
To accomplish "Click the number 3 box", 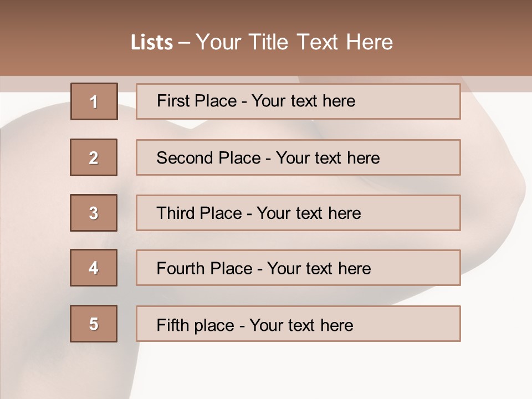I will [x=94, y=213].
